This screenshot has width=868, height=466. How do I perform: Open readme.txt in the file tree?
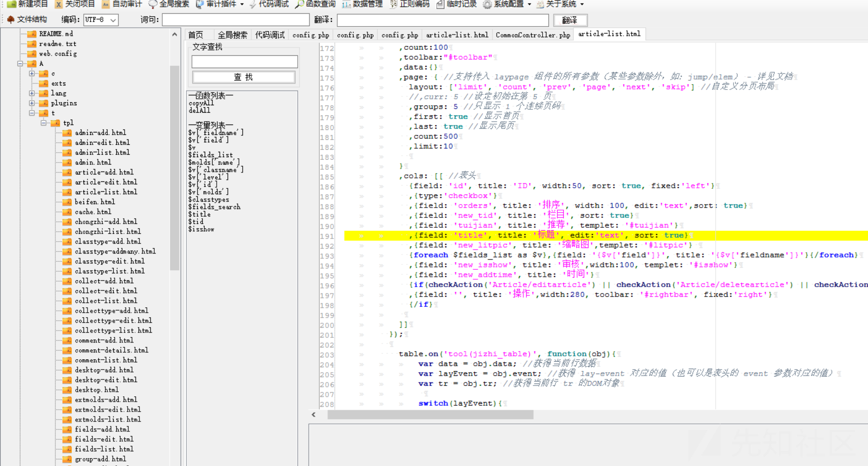(x=57, y=43)
